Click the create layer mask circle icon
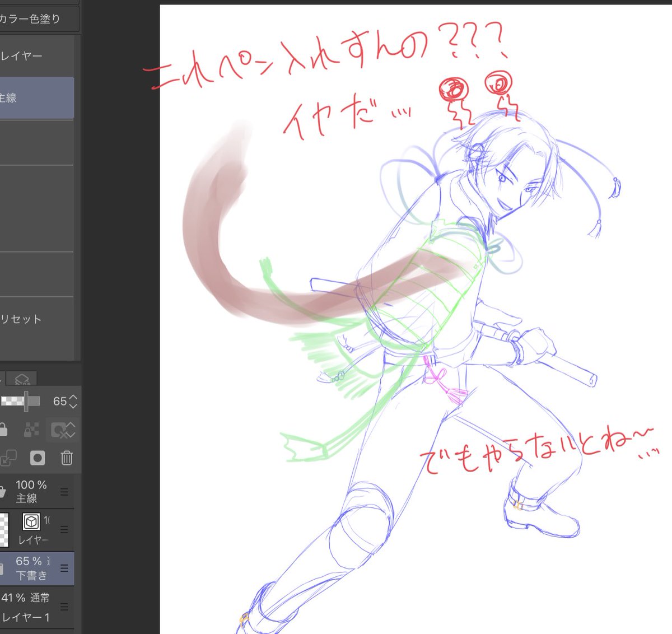The width and height of the screenshot is (672, 634). [38, 458]
